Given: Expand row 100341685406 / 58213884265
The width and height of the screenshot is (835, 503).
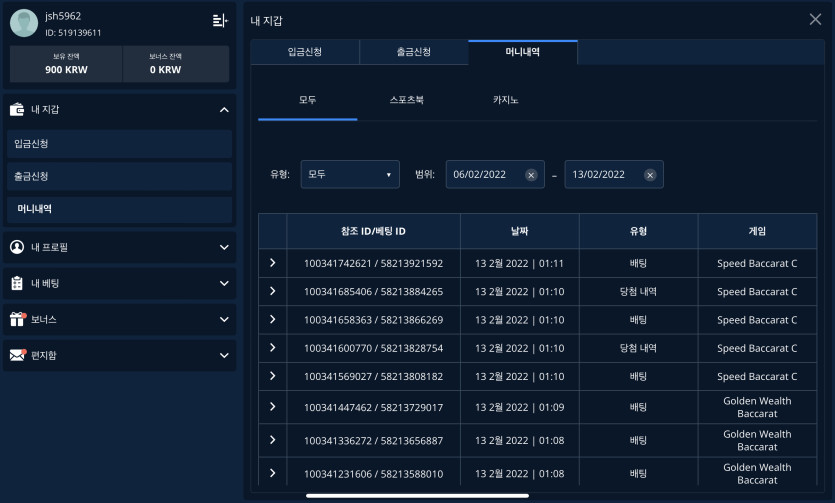Looking at the screenshot, I should click(273, 291).
